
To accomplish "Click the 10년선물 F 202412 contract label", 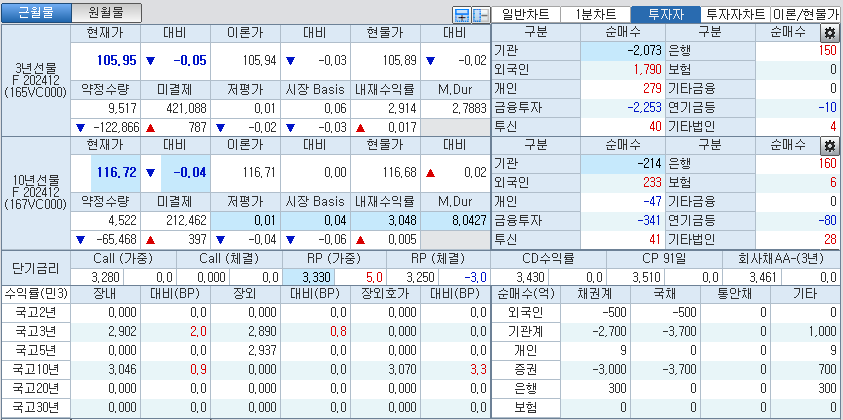I will click(36, 193).
